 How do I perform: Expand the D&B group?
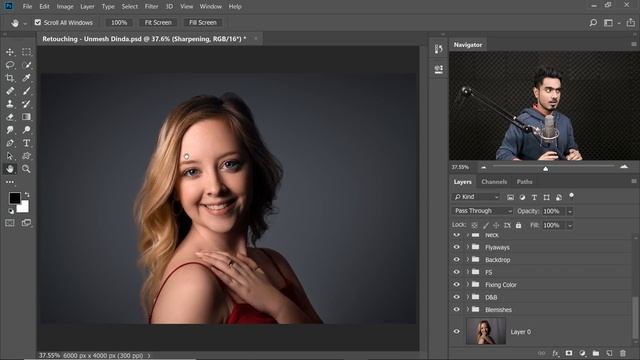click(468, 297)
